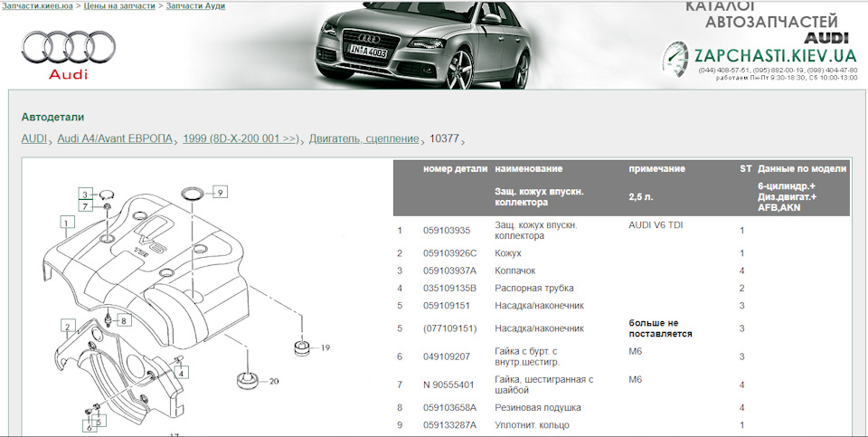868x437 pixels.
Task: Click part number 059133287A
Action: (x=449, y=425)
